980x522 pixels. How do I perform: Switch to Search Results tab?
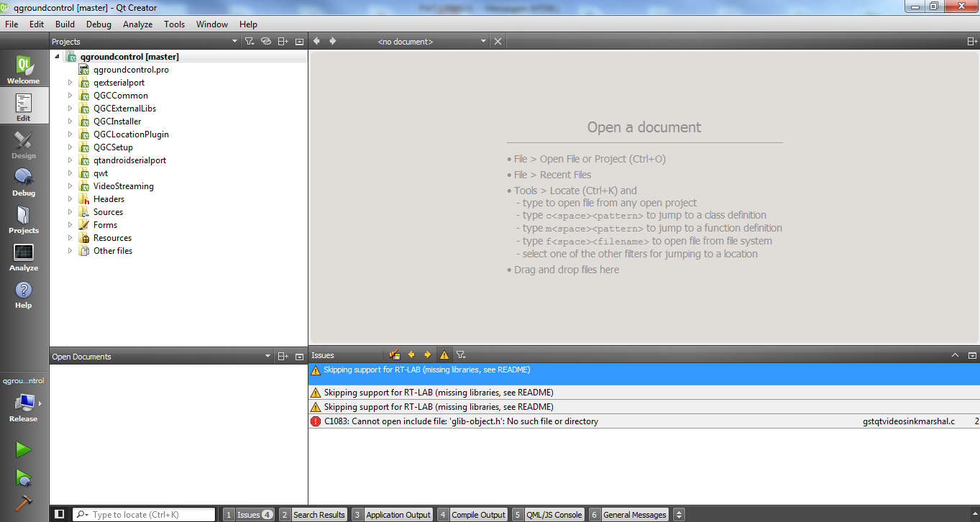(313, 514)
